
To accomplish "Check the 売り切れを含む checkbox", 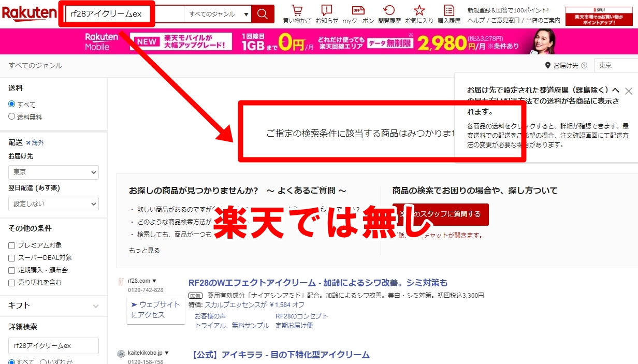I will [x=12, y=283].
